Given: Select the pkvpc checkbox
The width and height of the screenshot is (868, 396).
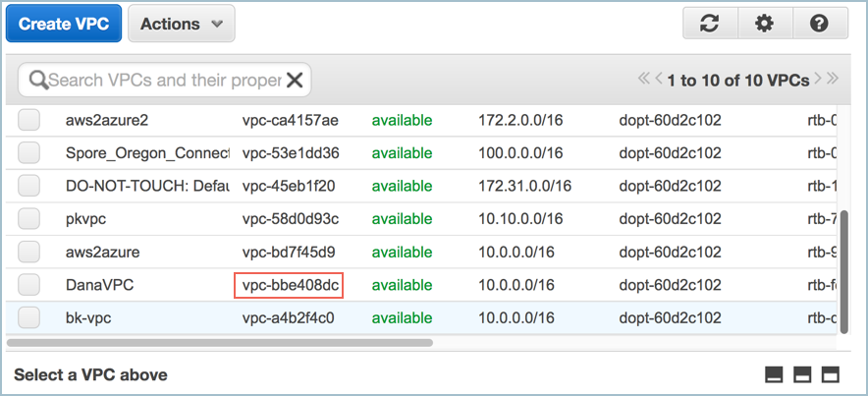Looking at the screenshot, I should click(x=29, y=219).
